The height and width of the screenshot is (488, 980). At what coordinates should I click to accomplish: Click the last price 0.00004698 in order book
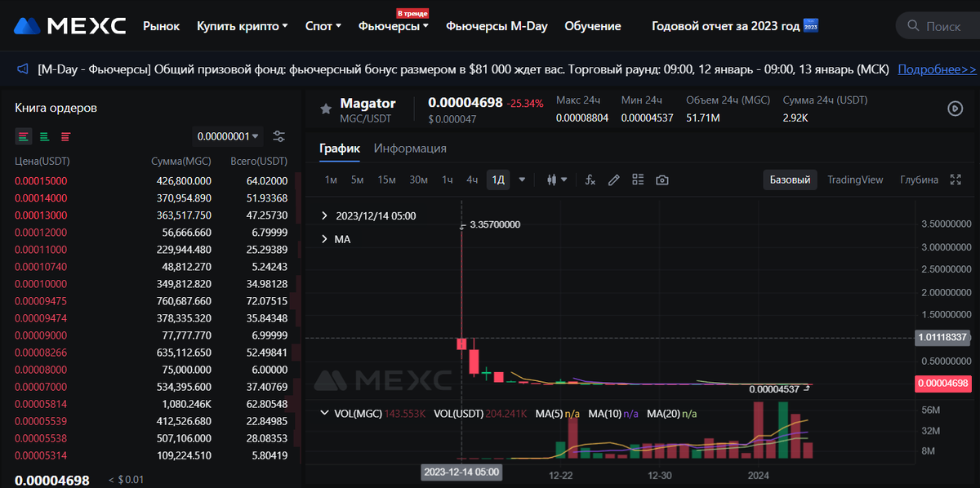click(52, 480)
